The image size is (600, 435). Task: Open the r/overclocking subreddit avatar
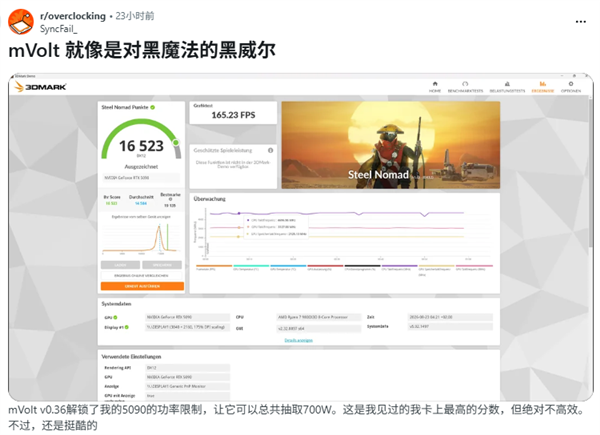click(x=21, y=22)
